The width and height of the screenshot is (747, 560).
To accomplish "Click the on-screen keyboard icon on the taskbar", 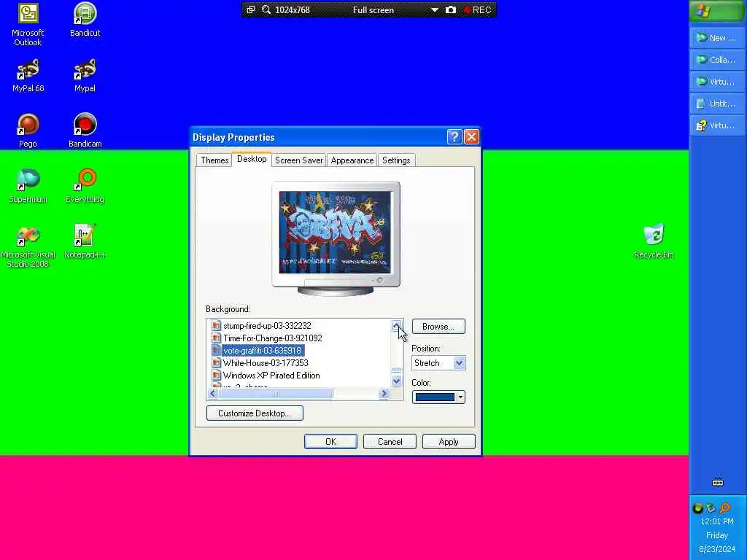I will pos(718,483).
